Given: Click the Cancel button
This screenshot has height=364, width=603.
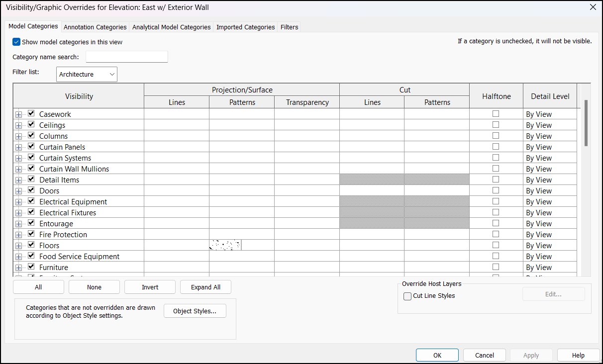Looking at the screenshot, I should tap(485, 355).
